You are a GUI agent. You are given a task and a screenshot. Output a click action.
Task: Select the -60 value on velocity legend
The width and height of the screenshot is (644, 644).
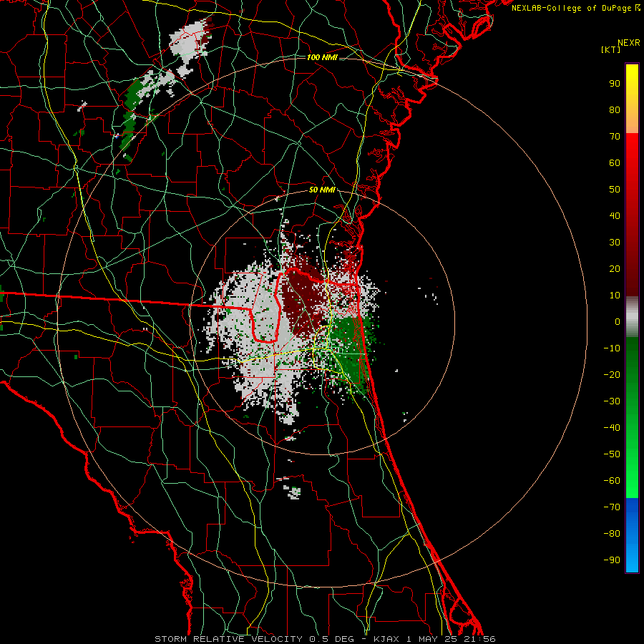click(612, 481)
